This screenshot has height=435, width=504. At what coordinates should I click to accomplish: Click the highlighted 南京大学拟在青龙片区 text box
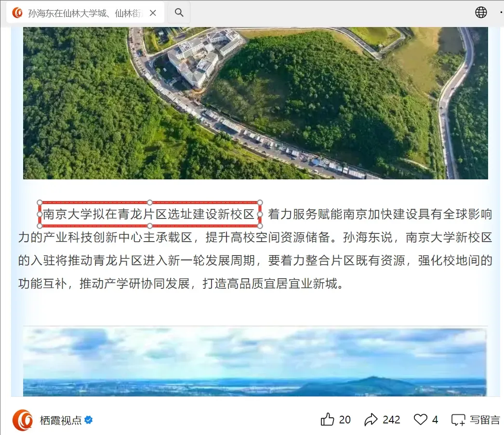150,214
